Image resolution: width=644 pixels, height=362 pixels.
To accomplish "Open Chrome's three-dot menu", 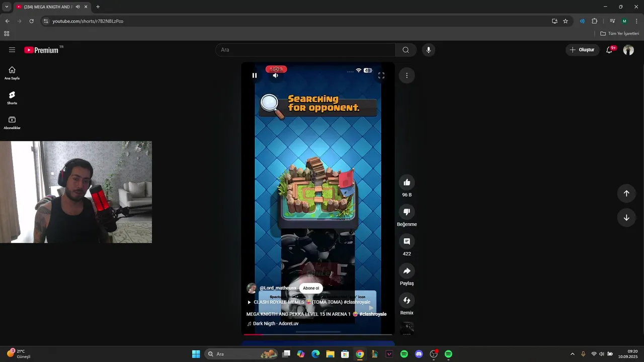I will pyautogui.click(x=636, y=21).
